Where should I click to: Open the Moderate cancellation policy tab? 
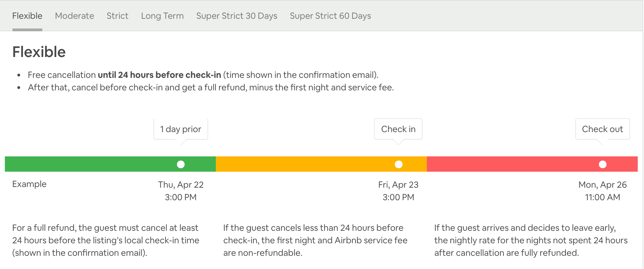click(74, 16)
